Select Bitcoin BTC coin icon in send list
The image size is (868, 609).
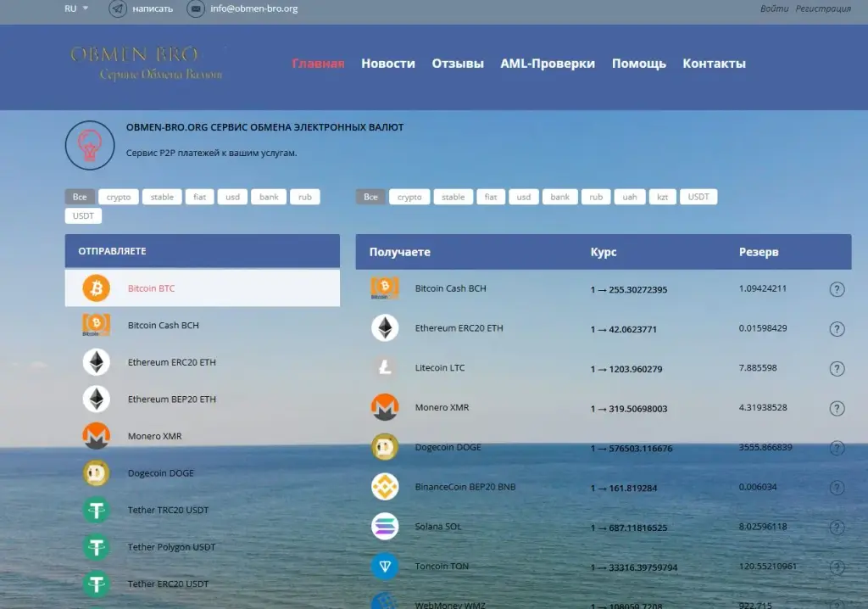pos(97,288)
